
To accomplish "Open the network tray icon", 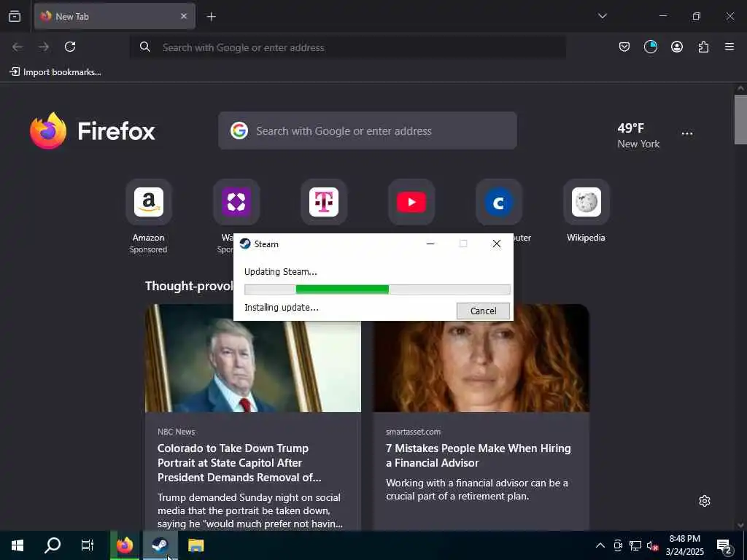I will click(635, 545).
